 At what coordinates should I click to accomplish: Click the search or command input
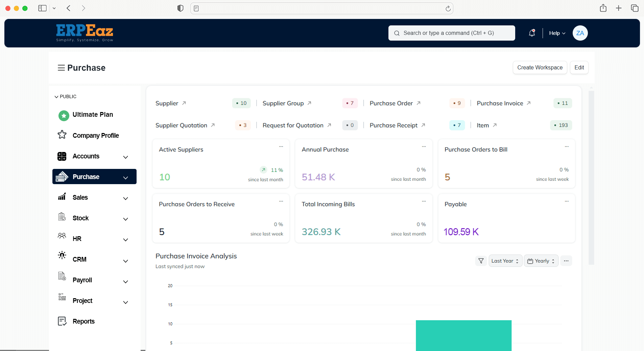click(x=451, y=33)
